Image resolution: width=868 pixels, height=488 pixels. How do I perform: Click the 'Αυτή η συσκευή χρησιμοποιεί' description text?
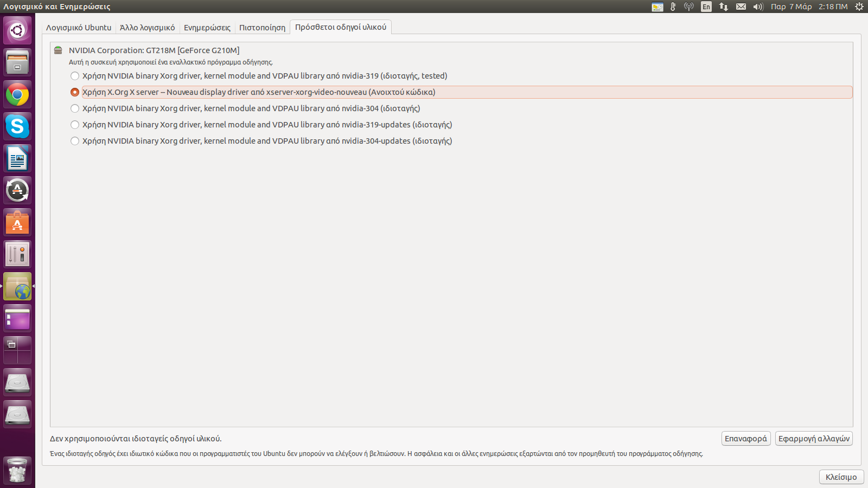(171, 62)
